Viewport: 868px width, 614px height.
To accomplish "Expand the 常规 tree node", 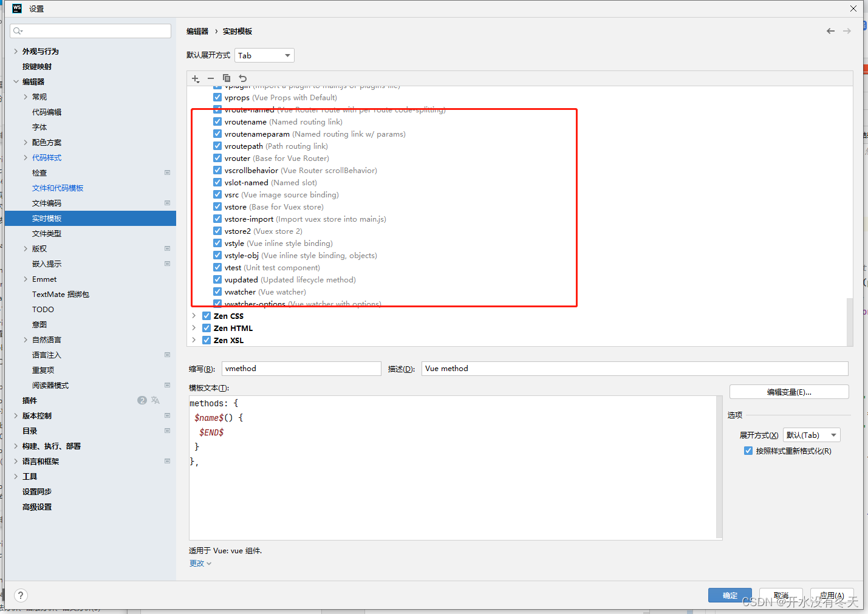I will [26, 97].
